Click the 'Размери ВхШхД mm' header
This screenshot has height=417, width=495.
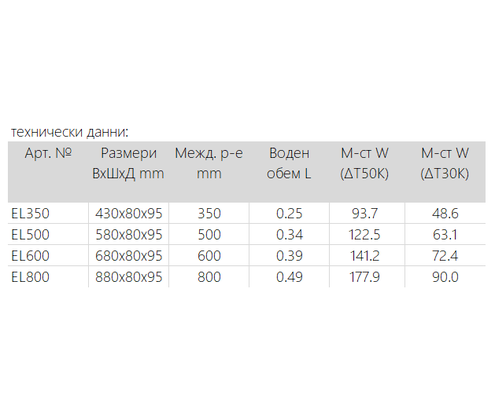(x=128, y=163)
